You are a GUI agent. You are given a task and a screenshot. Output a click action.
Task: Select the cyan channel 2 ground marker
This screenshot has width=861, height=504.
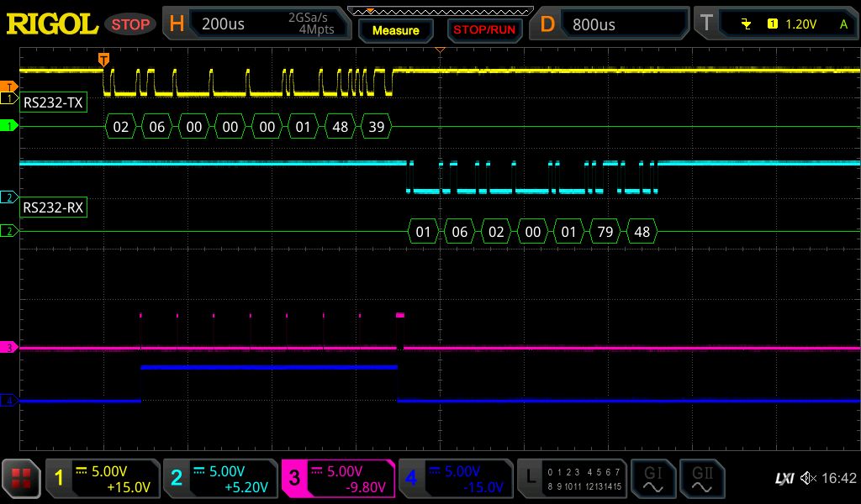click(x=8, y=197)
